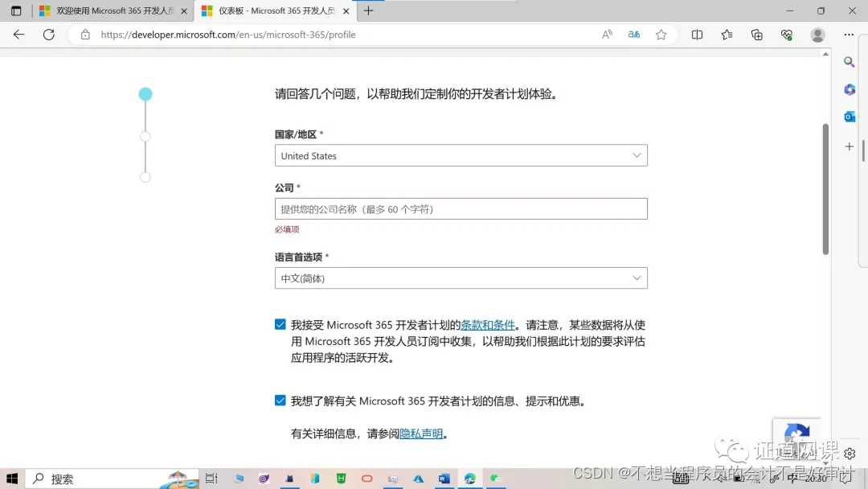This screenshot has height=489, width=868.
Task: Open the 国家/地区 United States dropdown
Action: (461, 155)
